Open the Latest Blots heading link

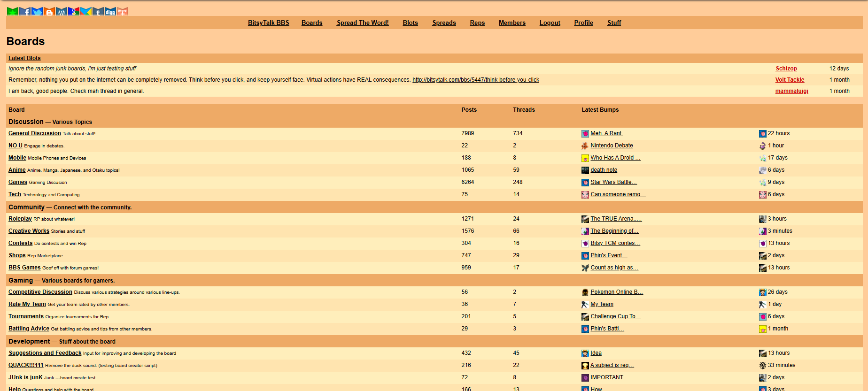[x=24, y=58]
